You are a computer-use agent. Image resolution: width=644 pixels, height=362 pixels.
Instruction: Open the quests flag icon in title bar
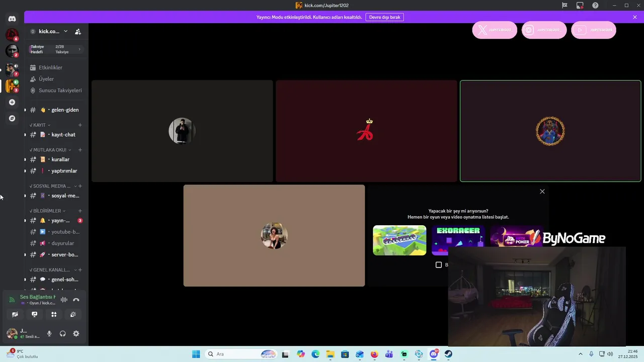[565, 6]
